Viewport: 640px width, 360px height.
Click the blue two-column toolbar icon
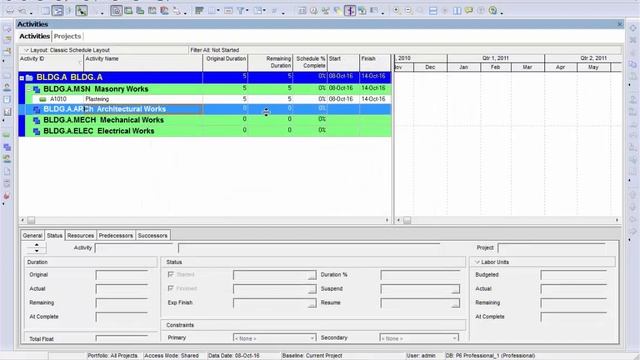pyautogui.click(x=457, y=11)
